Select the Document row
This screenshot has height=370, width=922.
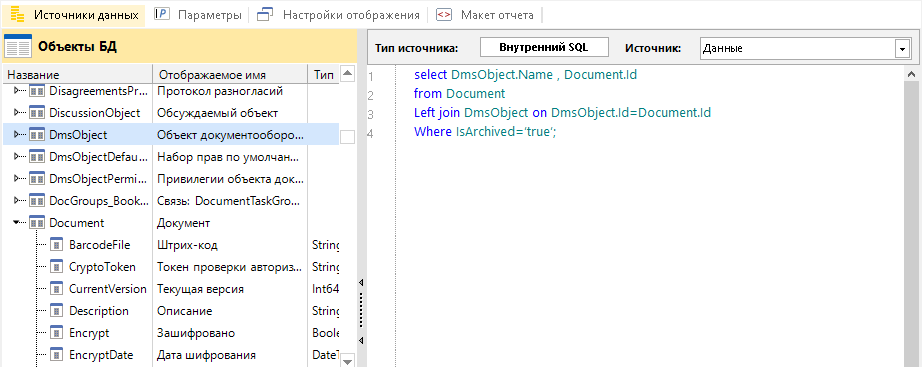point(171,222)
